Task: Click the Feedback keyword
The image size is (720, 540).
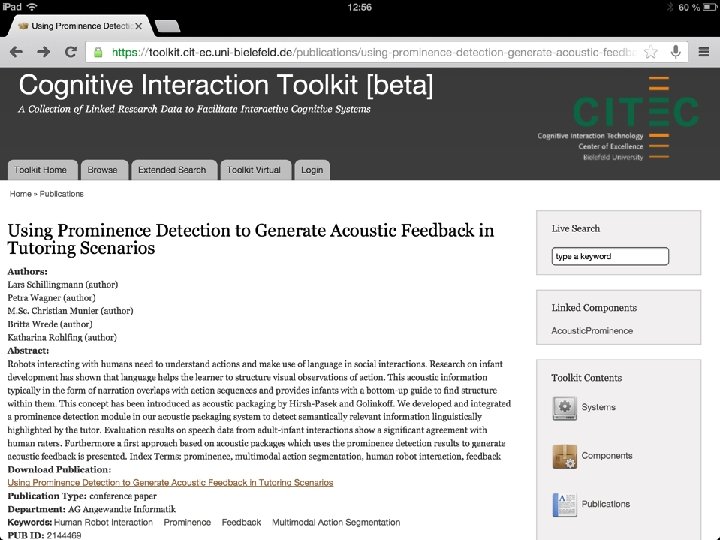Action: click(241, 523)
